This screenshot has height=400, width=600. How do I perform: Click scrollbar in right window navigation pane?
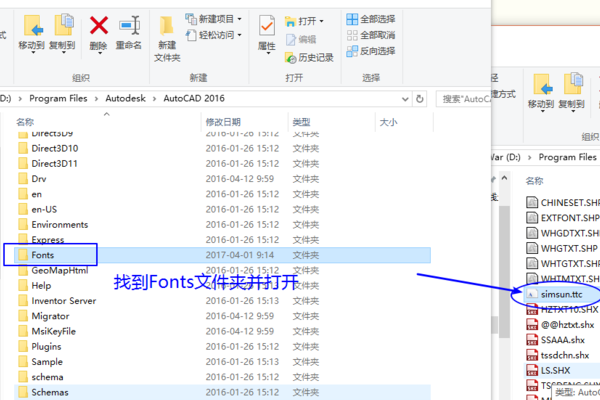tap(505, 272)
